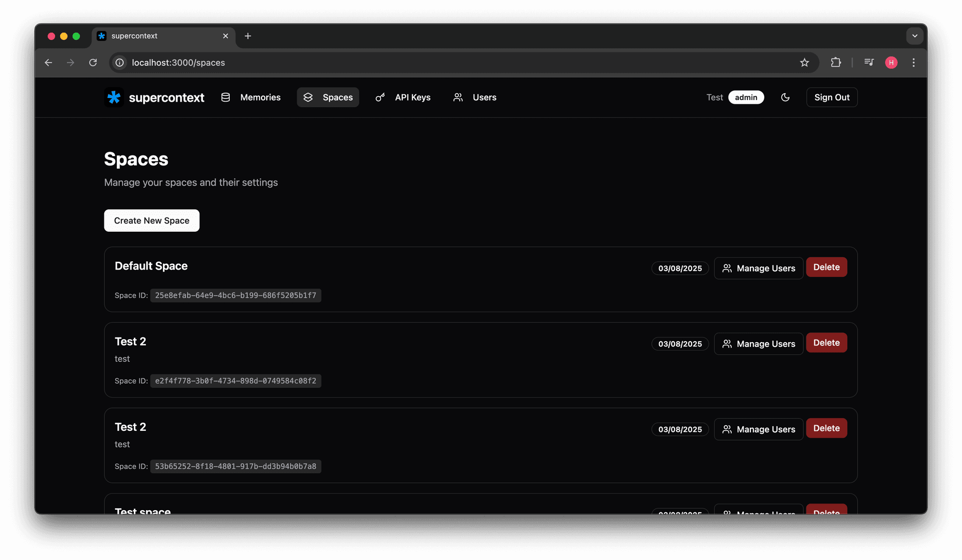
Task: Open browser extensions puzzle icon
Action: (835, 63)
